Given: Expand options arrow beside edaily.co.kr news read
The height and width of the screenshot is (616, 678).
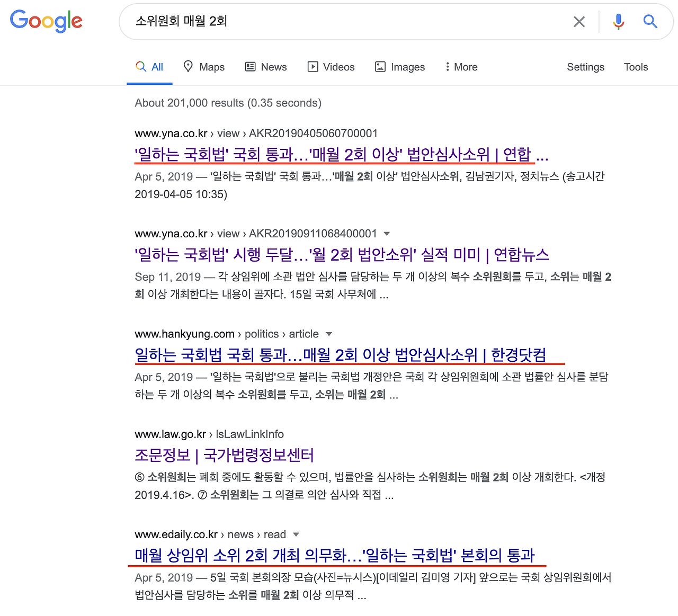Looking at the screenshot, I should [296, 534].
